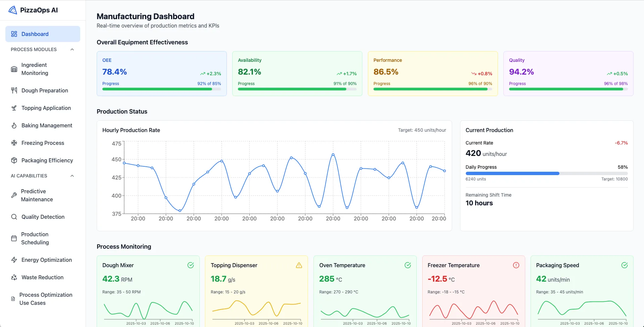
Task: Click the OEE progress bar
Action: tap(162, 89)
